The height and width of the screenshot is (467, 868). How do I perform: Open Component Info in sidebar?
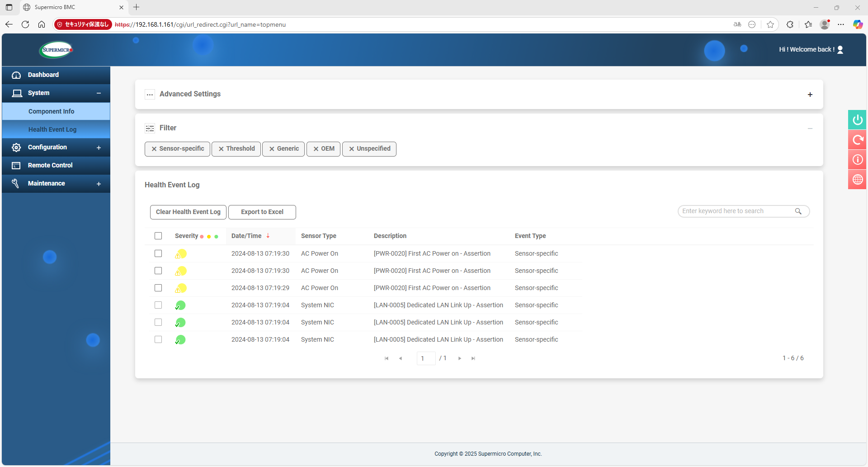(51, 111)
